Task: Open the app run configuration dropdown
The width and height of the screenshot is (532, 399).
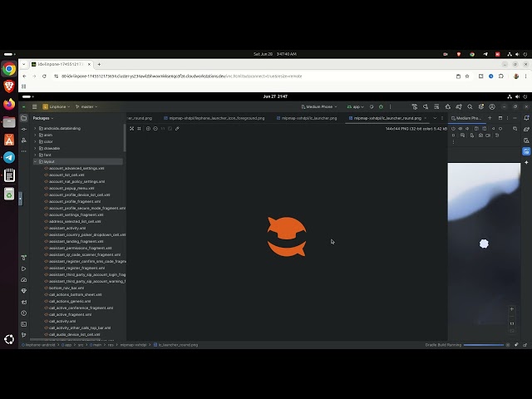Action: click(x=355, y=106)
